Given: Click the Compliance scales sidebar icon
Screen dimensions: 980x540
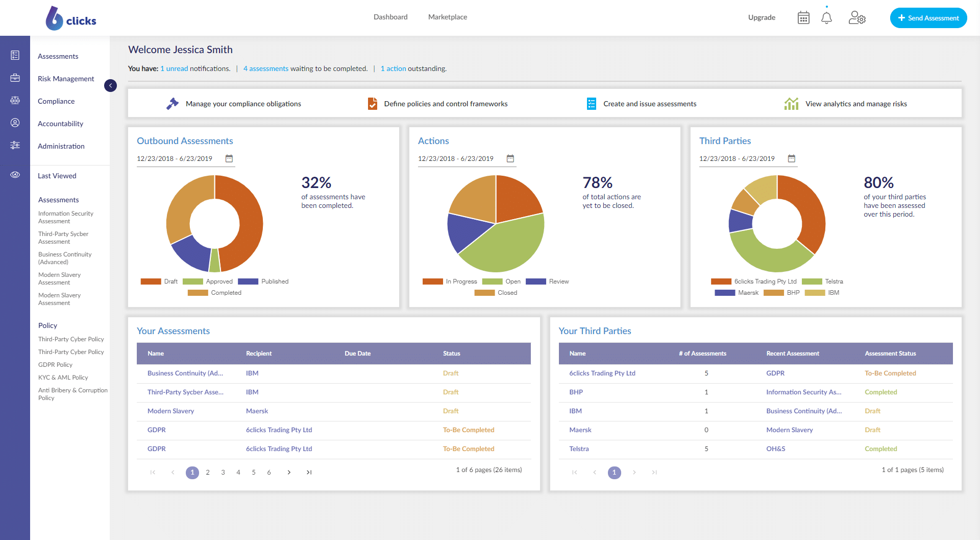Looking at the screenshot, I should point(15,101).
